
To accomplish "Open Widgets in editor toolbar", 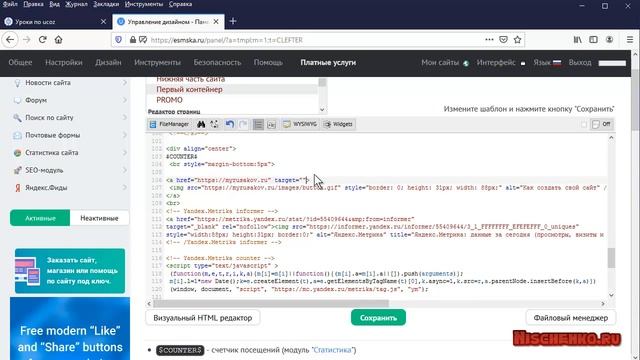I will pos(338,124).
